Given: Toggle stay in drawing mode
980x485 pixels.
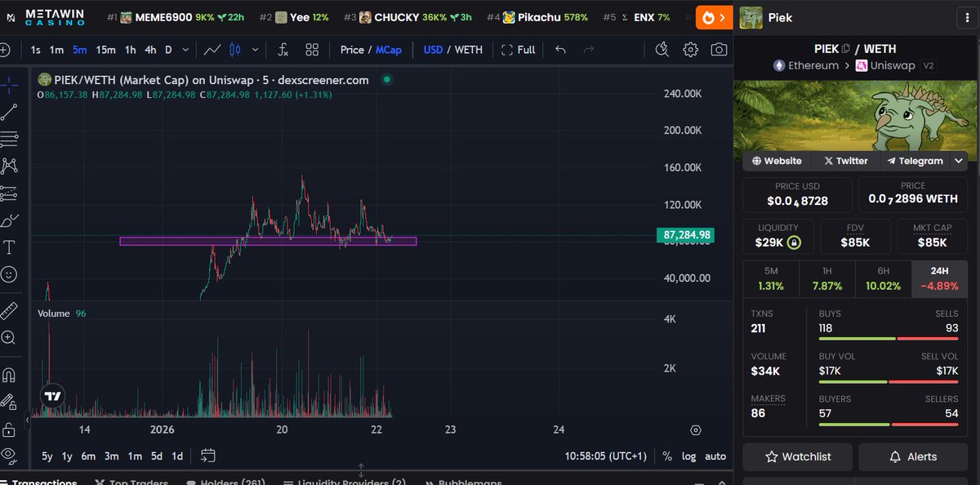Looking at the screenshot, I should (9, 402).
